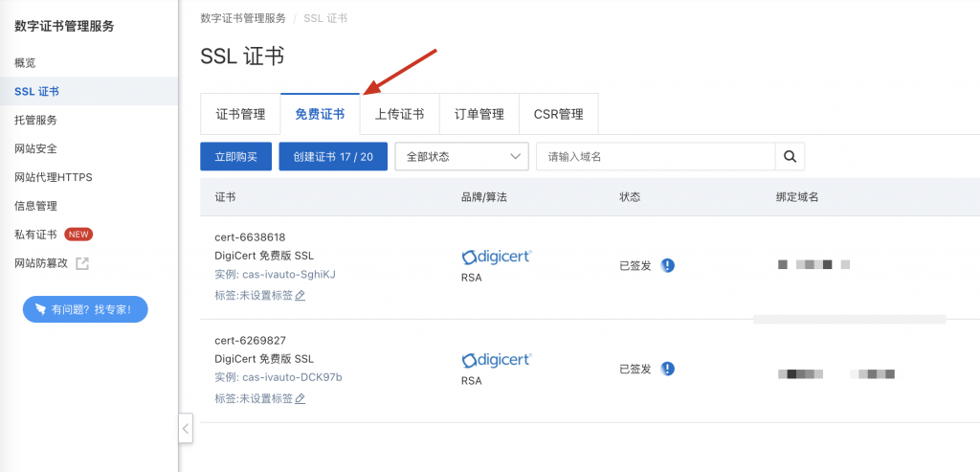Click the 立即购买 button
980x472 pixels.
[x=235, y=157]
